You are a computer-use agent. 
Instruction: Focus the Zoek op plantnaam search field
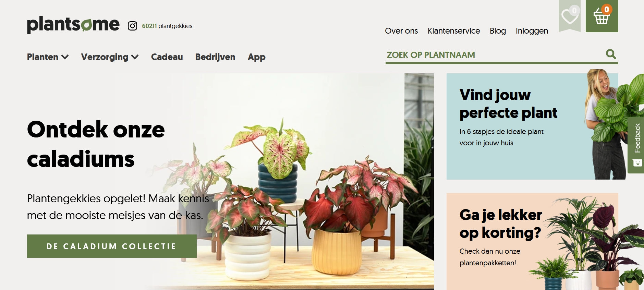coord(495,55)
